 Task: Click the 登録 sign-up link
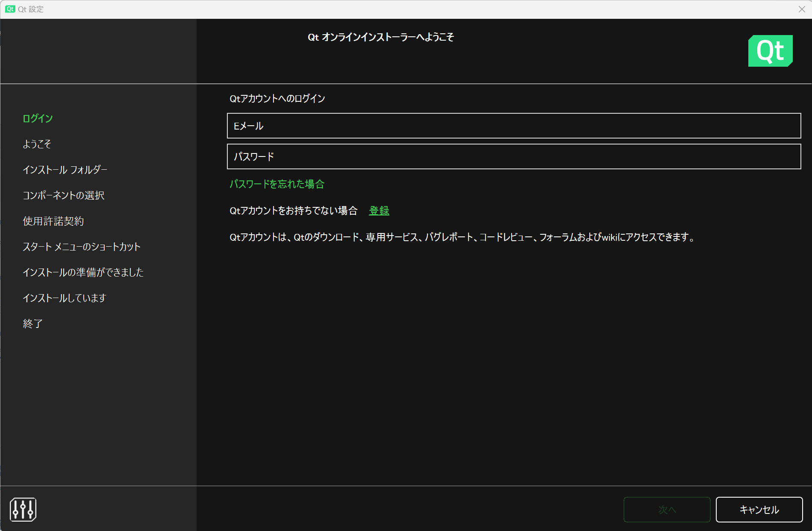[379, 211]
